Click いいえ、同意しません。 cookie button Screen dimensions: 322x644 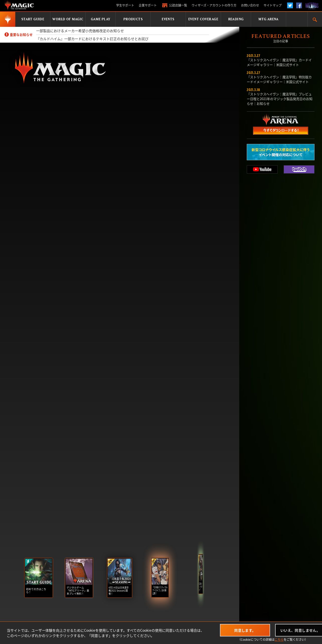point(299,630)
